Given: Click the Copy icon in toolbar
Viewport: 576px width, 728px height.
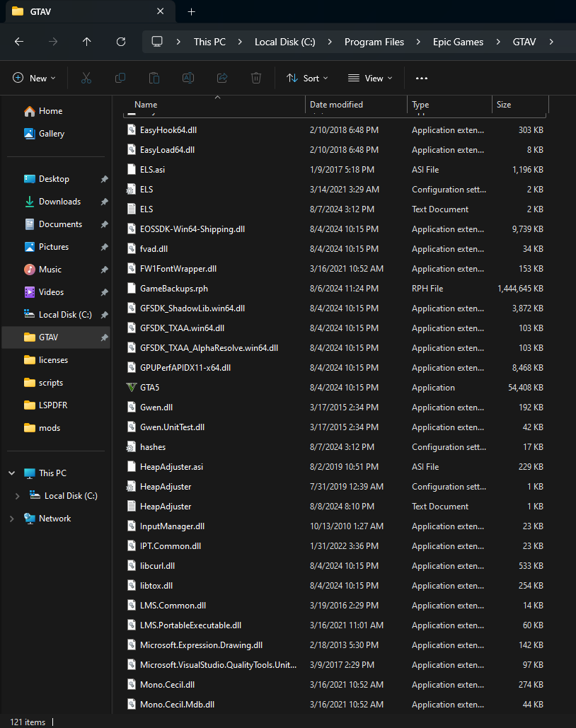Looking at the screenshot, I should 120,78.
